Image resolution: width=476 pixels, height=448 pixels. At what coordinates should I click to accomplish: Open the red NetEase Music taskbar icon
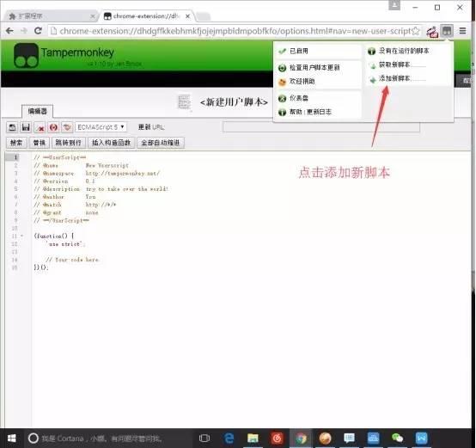(277, 439)
